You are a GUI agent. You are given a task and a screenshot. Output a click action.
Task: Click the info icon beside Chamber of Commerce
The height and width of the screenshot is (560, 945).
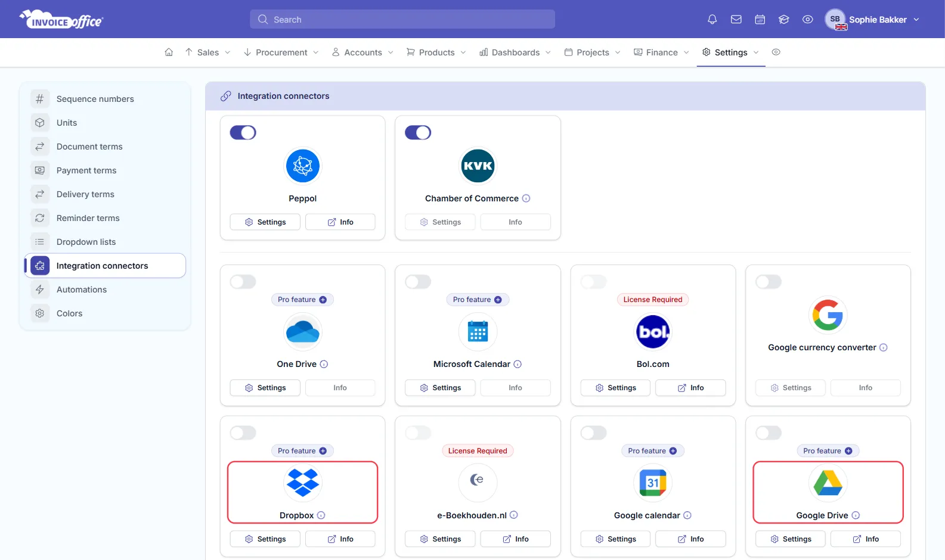[526, 198]
